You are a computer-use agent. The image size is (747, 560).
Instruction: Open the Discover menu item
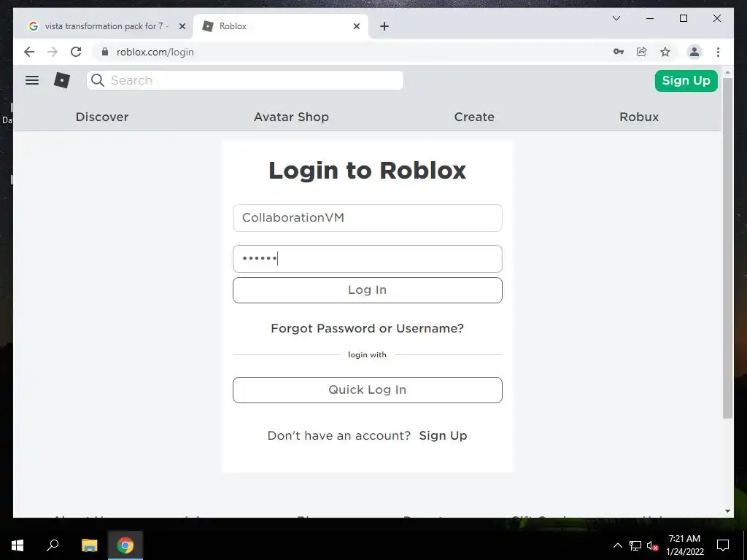102,117
